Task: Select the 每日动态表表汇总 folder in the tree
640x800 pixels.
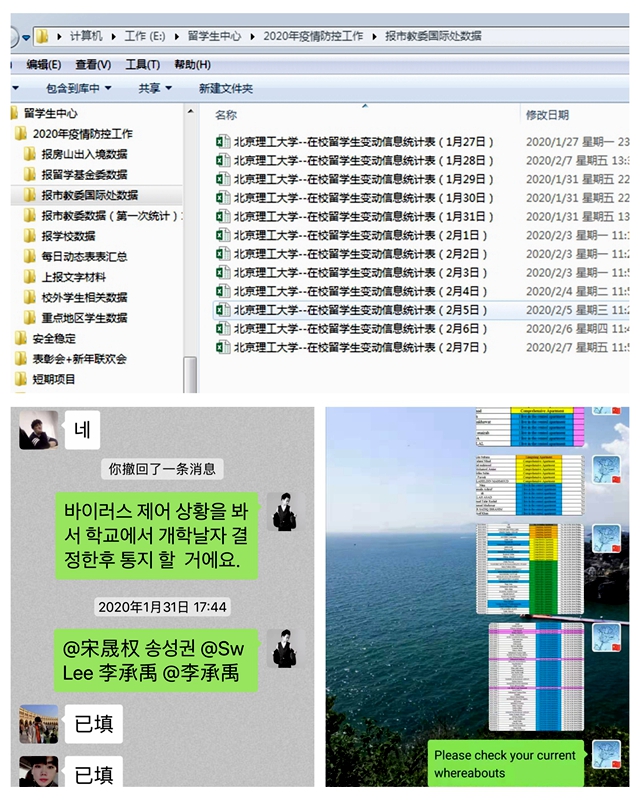Action: pos(84,257)
